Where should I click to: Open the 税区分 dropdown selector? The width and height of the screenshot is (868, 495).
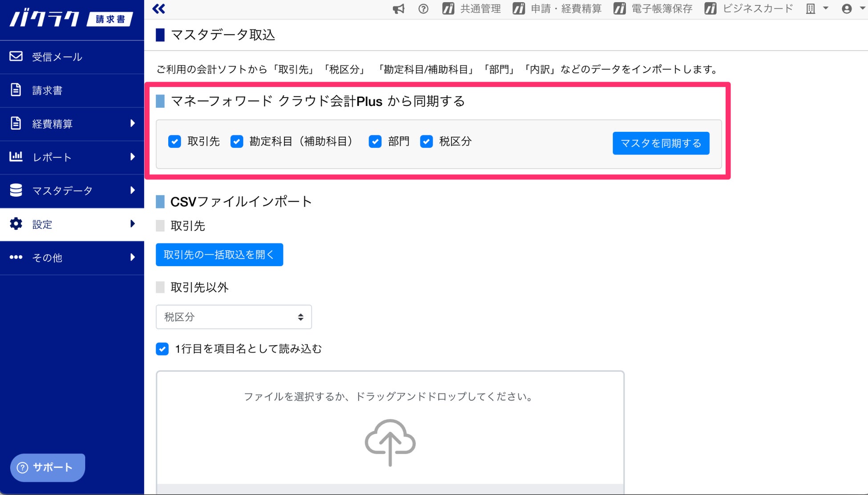pyautogui.click(x=233, y=317)
